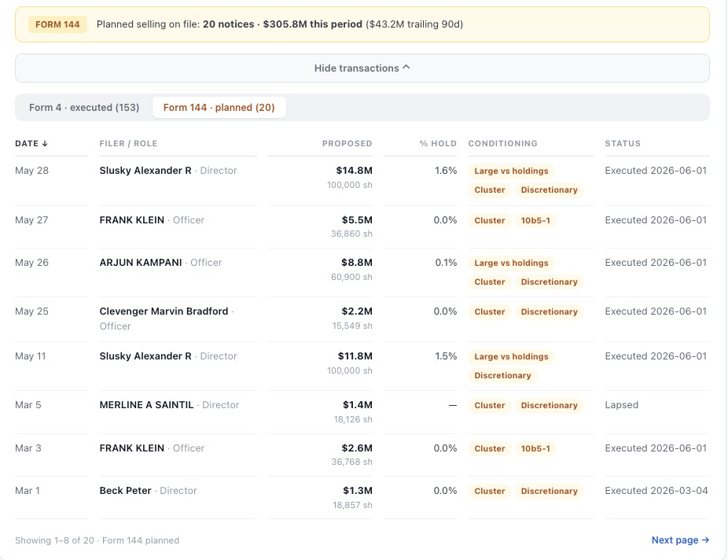Image resolution: width=728 pixels, height=560 pixels.
Task: Go to Next page link
Action: (x=680, y=540)
